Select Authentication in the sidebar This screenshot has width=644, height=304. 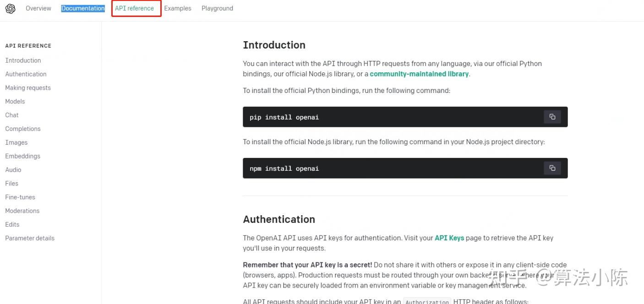26,74
